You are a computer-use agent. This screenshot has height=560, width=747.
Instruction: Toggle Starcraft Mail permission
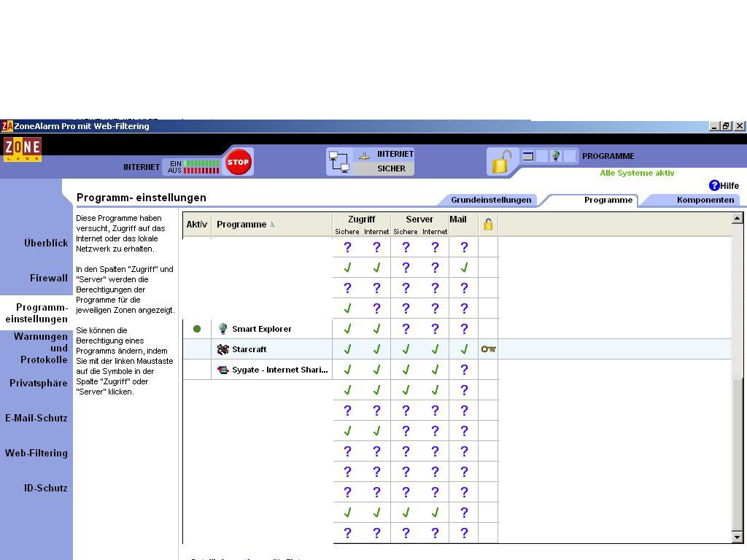point(464,349)
